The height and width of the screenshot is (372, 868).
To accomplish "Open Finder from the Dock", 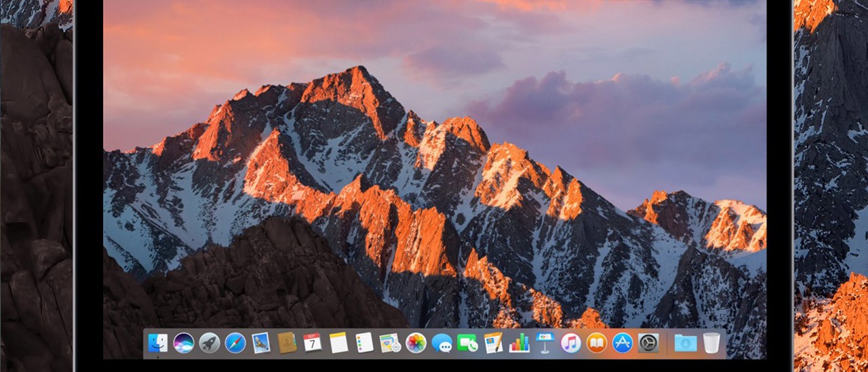I will pos(158,343).
